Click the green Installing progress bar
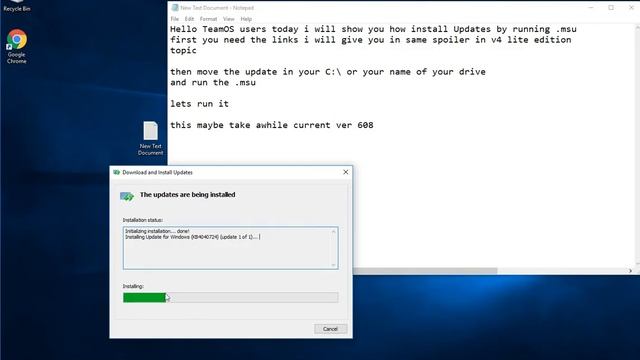The image size is (640, 360). (231, 298)
